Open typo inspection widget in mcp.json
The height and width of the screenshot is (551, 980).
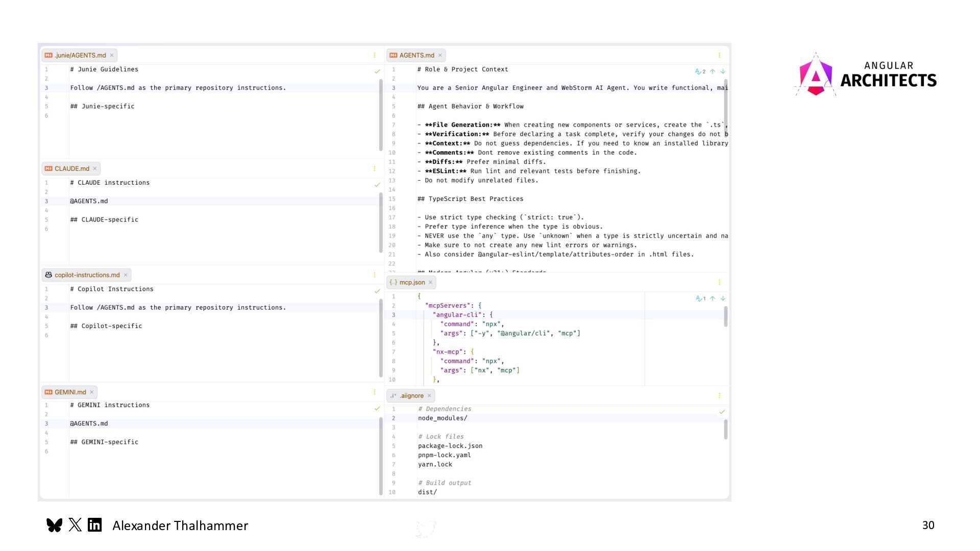(x=700, y=298)
